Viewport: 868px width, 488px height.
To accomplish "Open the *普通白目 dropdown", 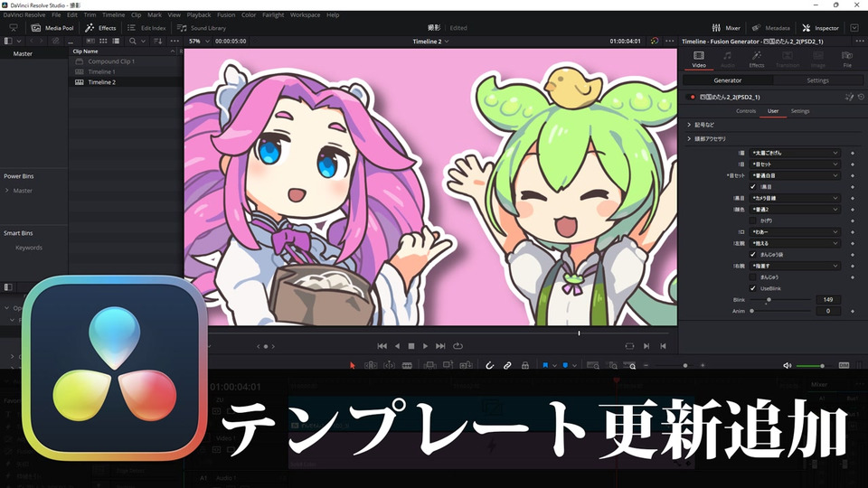I will click(x=795, y=175).
